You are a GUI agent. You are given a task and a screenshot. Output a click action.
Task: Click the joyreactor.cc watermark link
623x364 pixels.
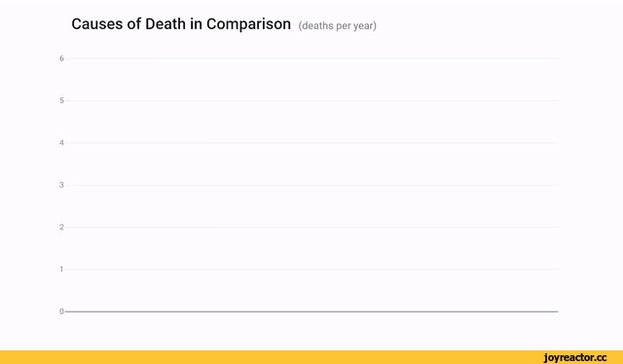click(575, 357)
